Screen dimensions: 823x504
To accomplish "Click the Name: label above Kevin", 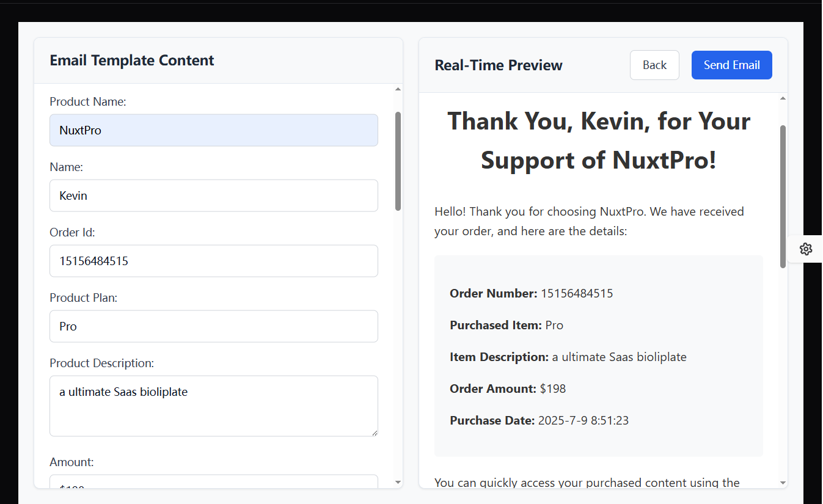I will [x=67, y=167].
